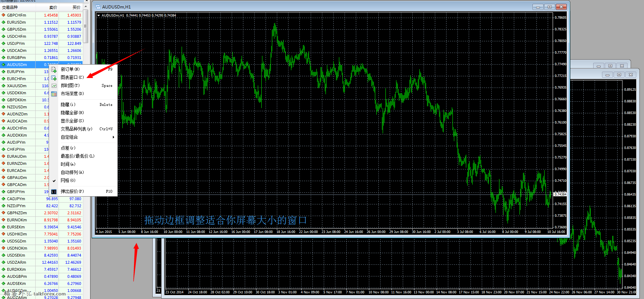Click the market depth icon beside 市场深度
This screenshot has width=644, height=299.
coord(54,94)
